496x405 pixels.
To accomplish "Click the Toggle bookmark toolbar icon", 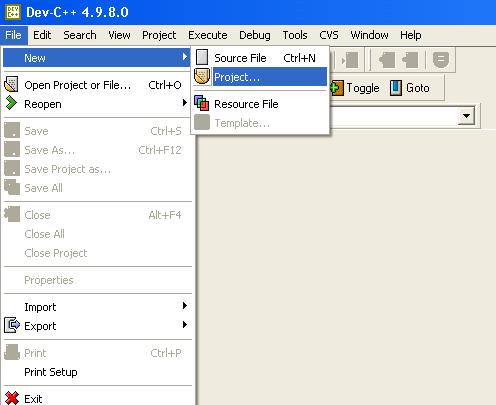I will 337,88.
